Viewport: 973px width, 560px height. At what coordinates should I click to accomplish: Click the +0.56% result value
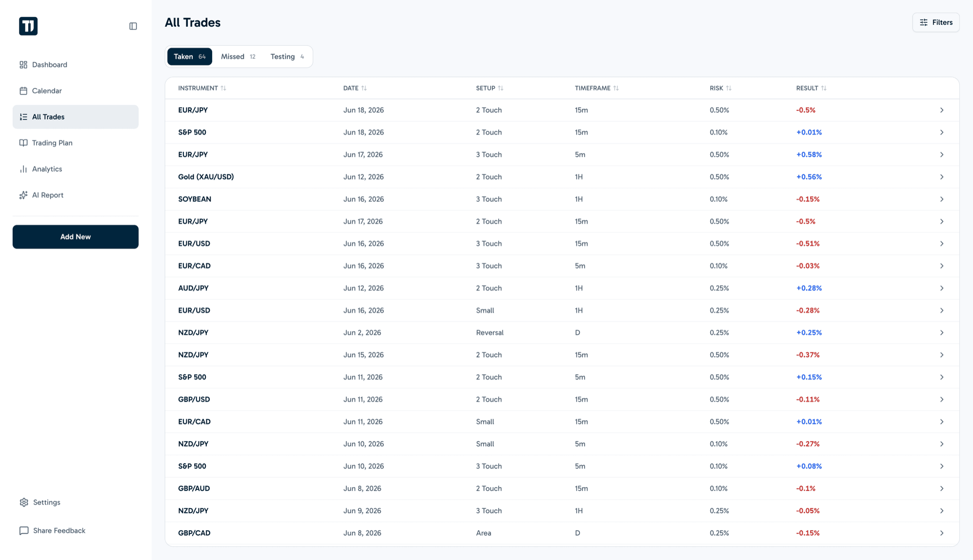[x=809, y=177]
